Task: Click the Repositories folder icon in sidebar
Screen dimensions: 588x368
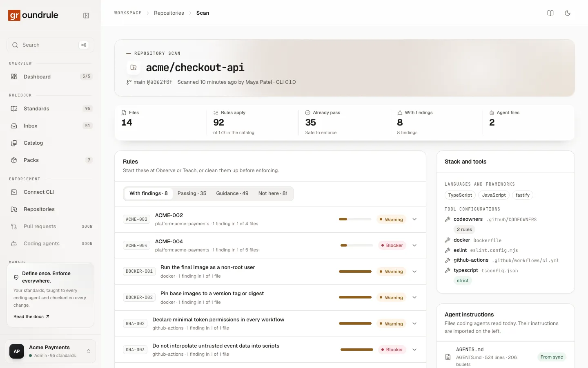Action: coord(14,209)
